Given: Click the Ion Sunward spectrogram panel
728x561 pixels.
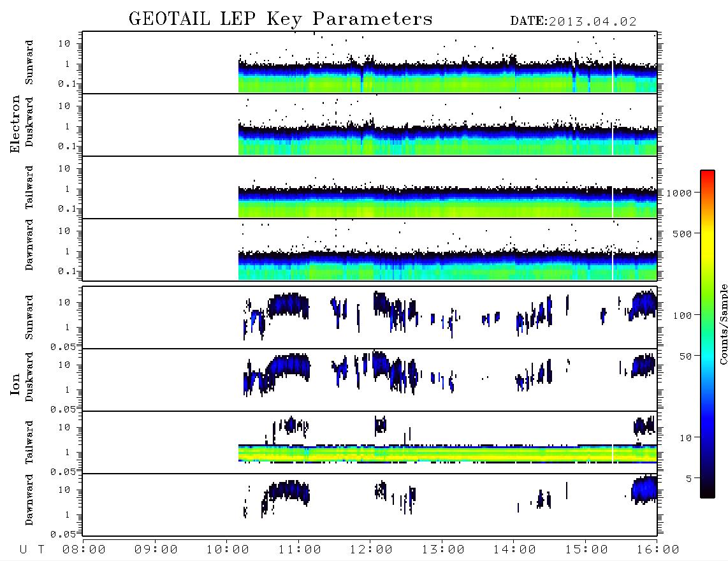Looking at the screenshot, I should click(370, 317).
